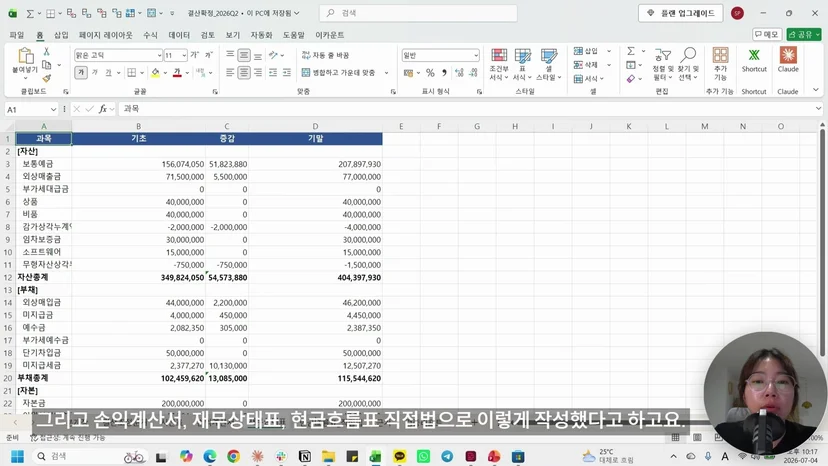Open the Insert (삽입) ribbon tab
The height and width of the screenshot is (466, 828).
point(61,35)
